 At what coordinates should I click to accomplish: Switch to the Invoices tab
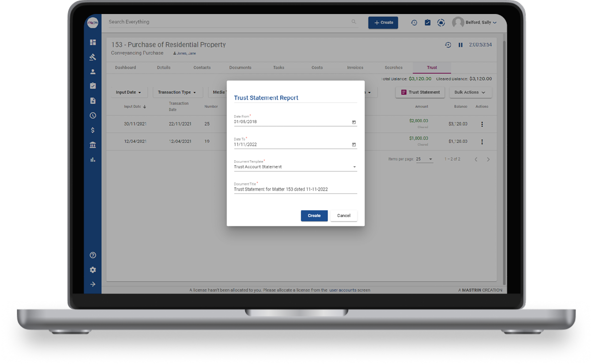pyautogui.click(x=355, y=68)
